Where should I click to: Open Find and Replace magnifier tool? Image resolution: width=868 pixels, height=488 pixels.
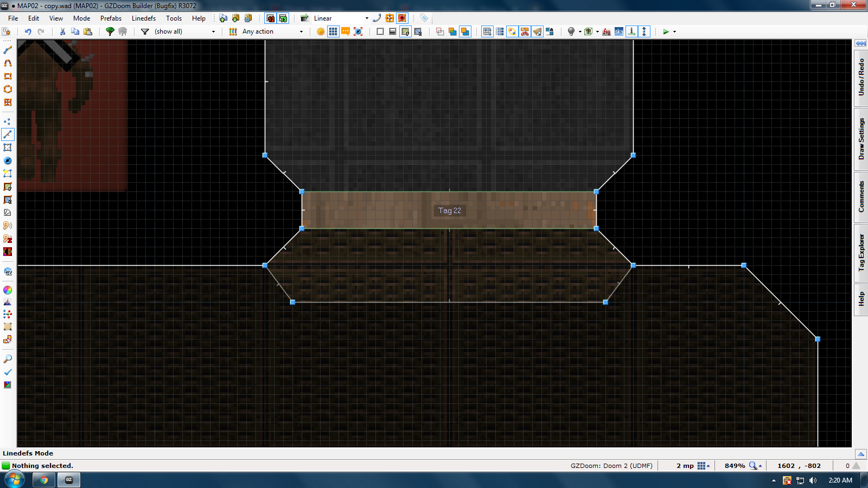(x=8, y=359)
